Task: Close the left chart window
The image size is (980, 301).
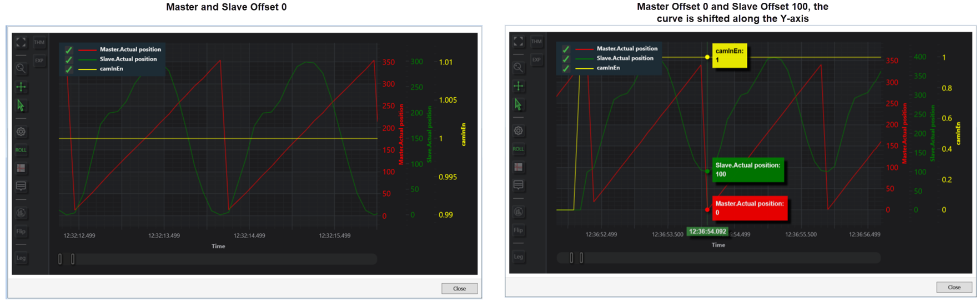Action: (x=459, y=288)
